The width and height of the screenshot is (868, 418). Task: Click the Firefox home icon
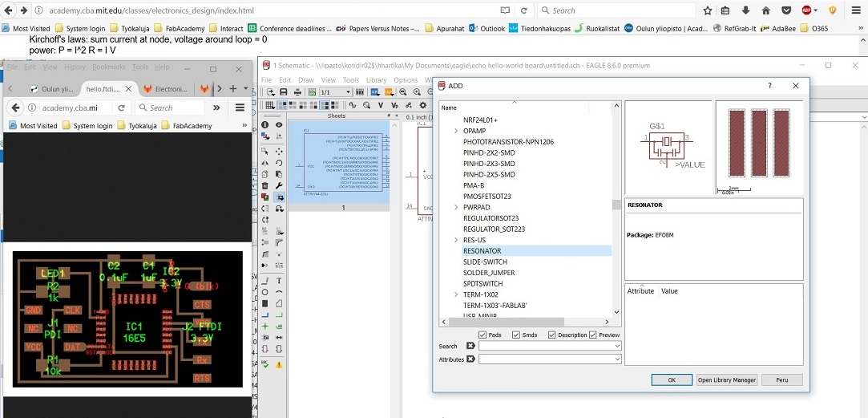(x=765, y=10)
